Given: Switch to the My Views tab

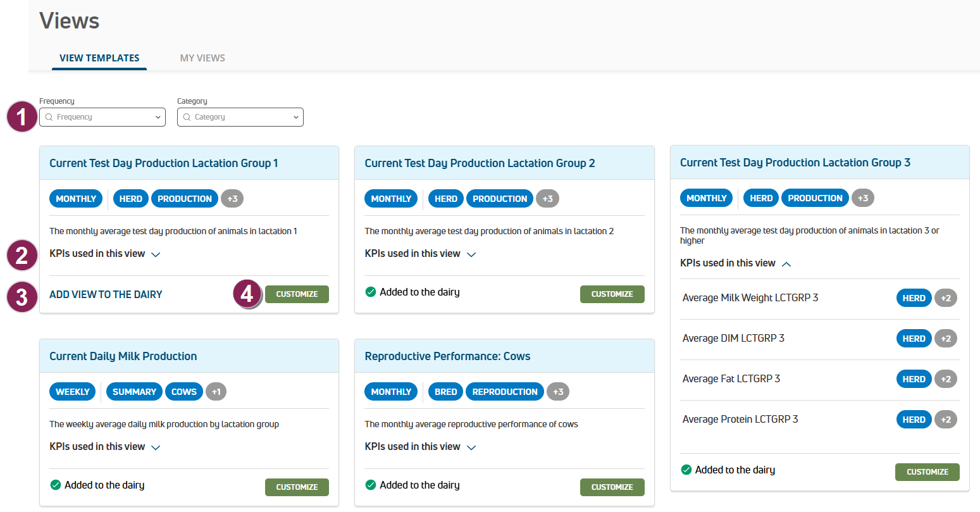Looking at the screenshot, I should (202, 58).
